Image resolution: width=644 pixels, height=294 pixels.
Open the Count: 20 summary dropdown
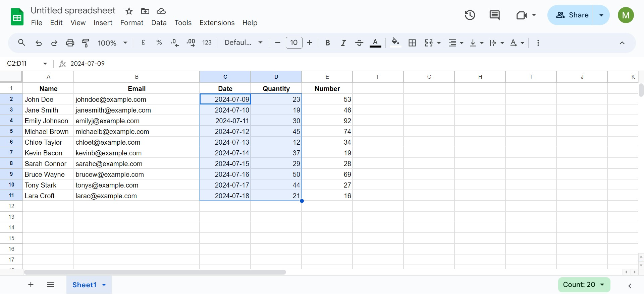(584, 285)
